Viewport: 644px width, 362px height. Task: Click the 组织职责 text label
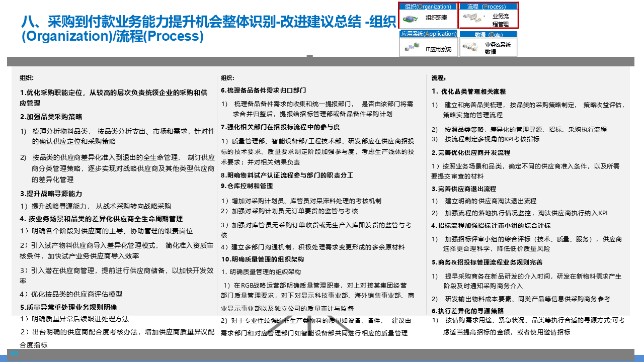436,18
